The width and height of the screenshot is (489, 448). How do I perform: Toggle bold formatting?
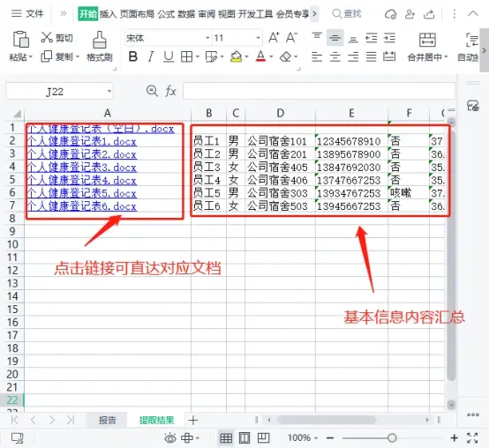click(x=133, y=56)
